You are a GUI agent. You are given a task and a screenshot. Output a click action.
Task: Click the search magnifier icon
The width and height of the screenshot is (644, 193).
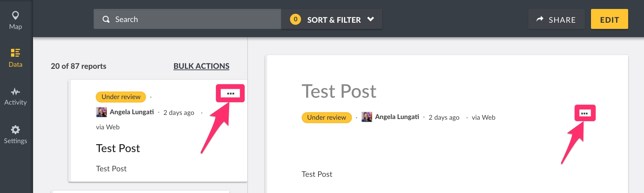106,19
